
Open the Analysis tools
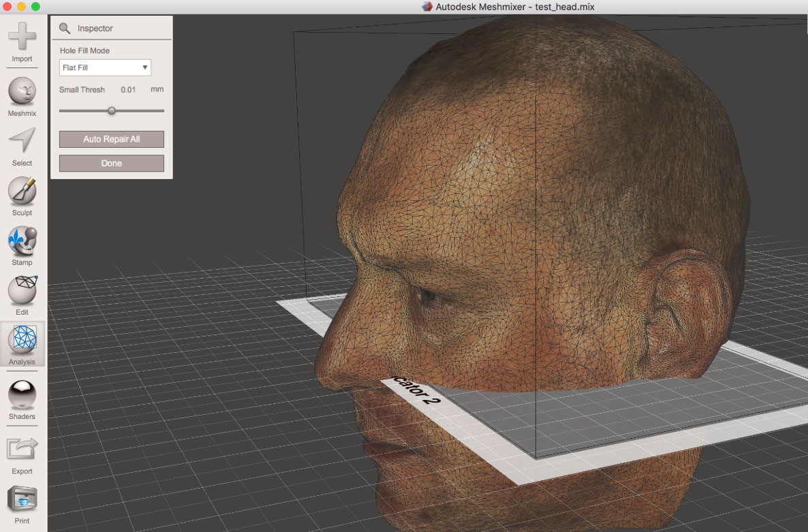(22, 345)
